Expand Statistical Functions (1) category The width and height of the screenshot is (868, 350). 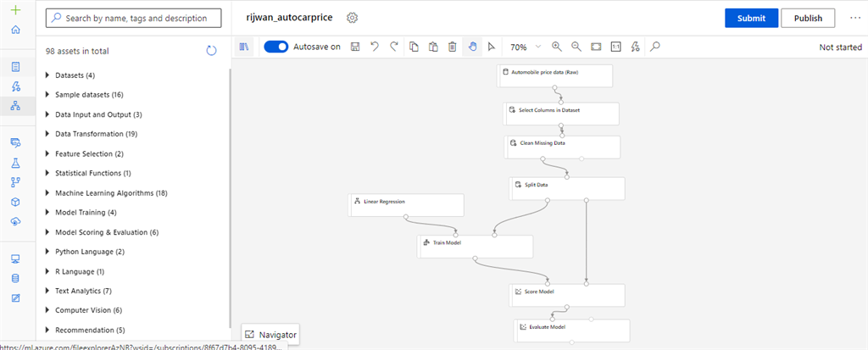[x=47, y=174]
